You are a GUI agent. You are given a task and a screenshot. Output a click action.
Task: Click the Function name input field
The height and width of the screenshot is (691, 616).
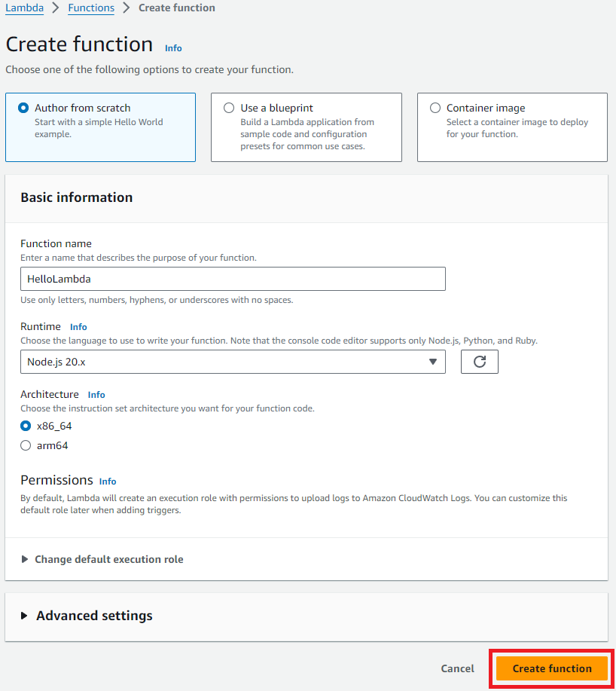(233, 279)
